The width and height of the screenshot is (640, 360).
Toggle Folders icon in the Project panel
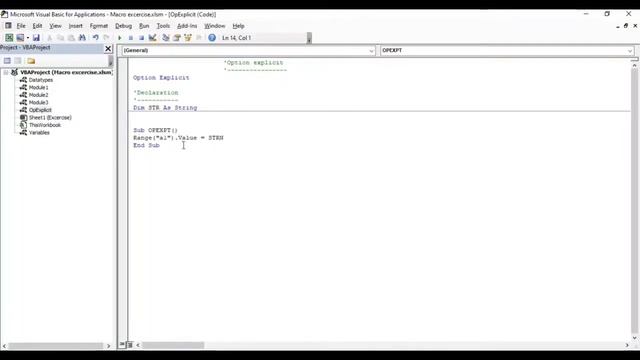(31, 61)
